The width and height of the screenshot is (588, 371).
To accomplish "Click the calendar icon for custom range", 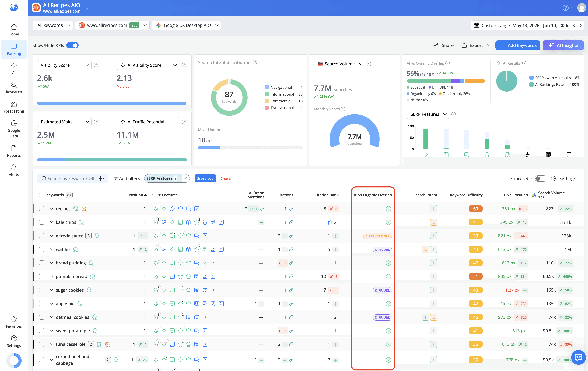I will click(476, 25).
